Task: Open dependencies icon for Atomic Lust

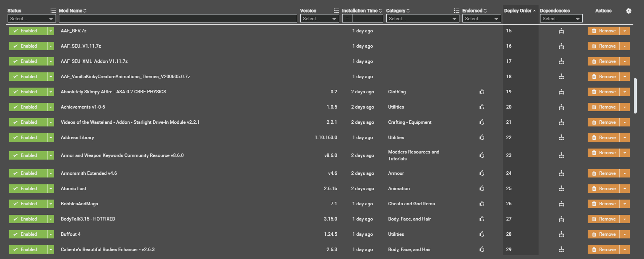Action: [561, 189]
